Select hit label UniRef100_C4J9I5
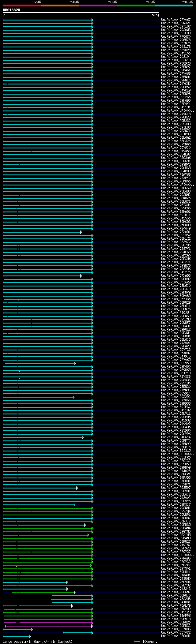The image size is (196, 644). [176, 357]
